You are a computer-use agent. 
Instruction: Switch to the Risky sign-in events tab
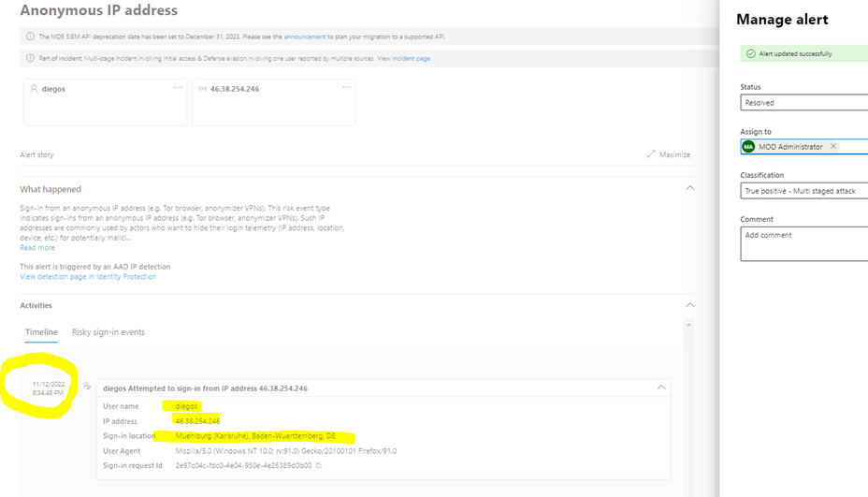coord(108,332)
